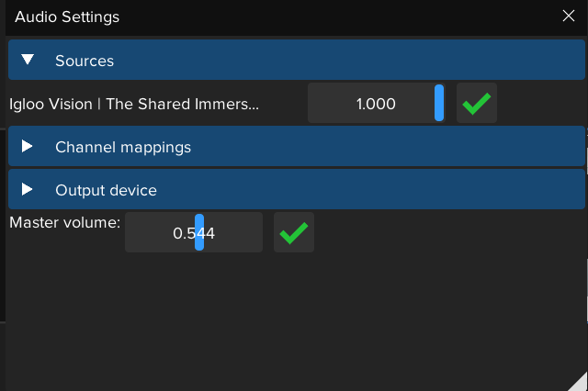Toggle the Master volume green checkmark
Image resolution: width=588 pixels, height=391 pixels.
point(294,233)
